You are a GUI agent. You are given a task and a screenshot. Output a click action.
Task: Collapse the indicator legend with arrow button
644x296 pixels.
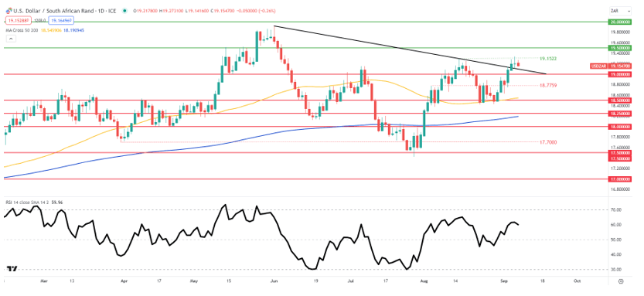11,39
